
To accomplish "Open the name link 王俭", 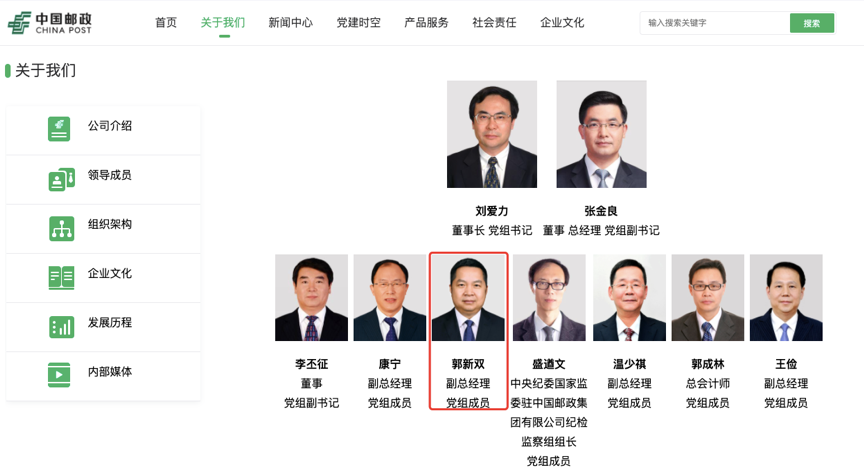I will [x=786, y=364].
